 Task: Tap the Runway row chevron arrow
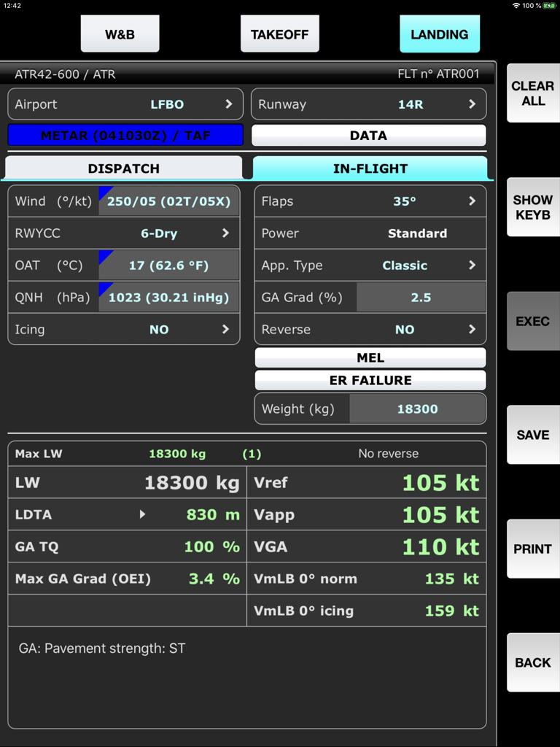point(472,104)
